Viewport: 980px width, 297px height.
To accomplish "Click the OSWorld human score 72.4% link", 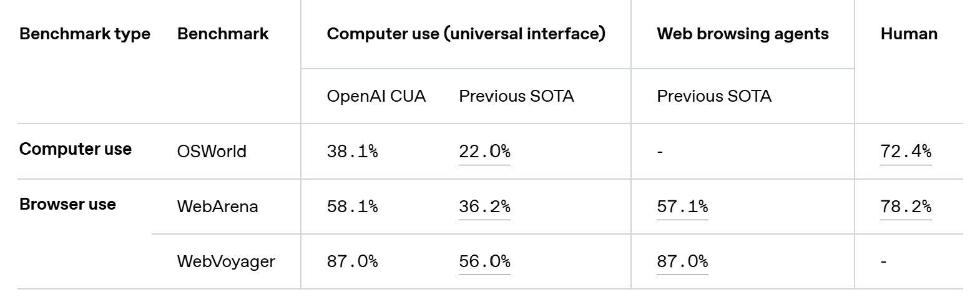I will click(905, 152).
